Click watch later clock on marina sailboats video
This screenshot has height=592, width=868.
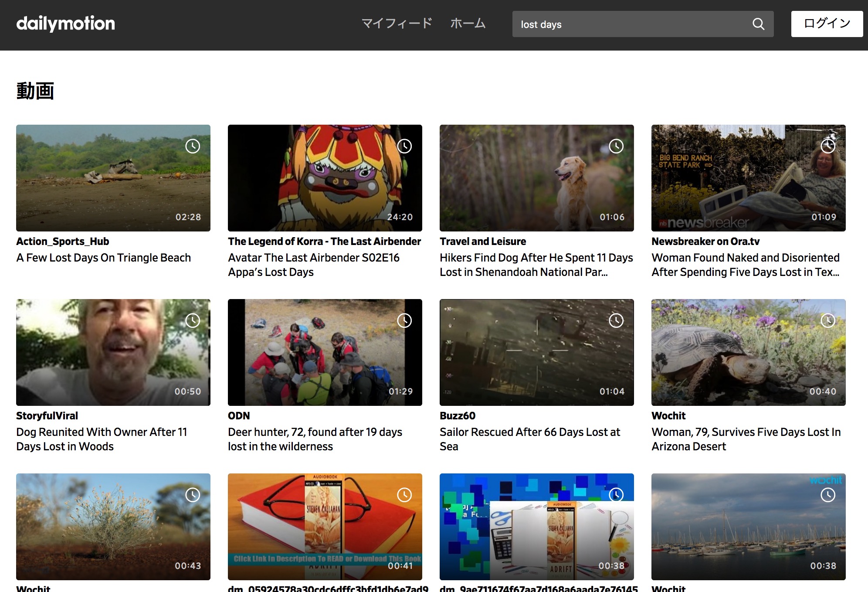[x=828, y=495]
